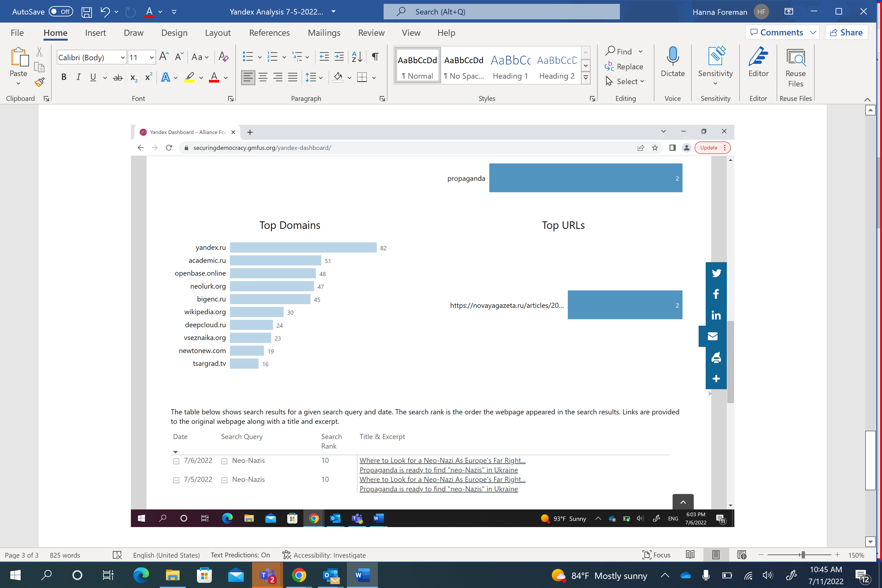Open bullets list dropdown arrow
Screen dimensions: 882x588
point(260,57)
